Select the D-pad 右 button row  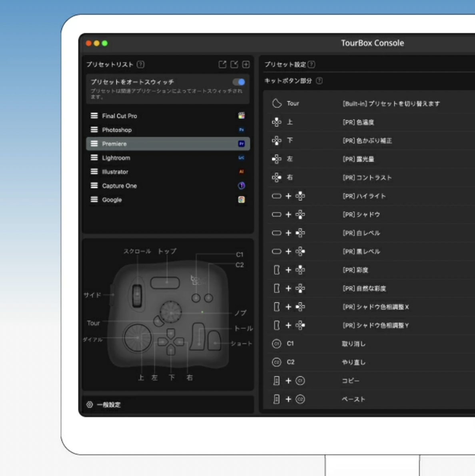coord(371,177)
